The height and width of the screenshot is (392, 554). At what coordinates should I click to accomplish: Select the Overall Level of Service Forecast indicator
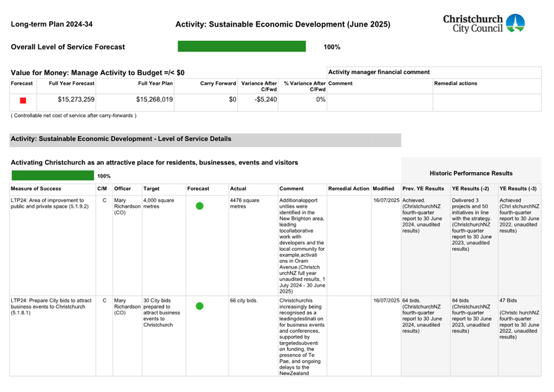click(241, 46)
